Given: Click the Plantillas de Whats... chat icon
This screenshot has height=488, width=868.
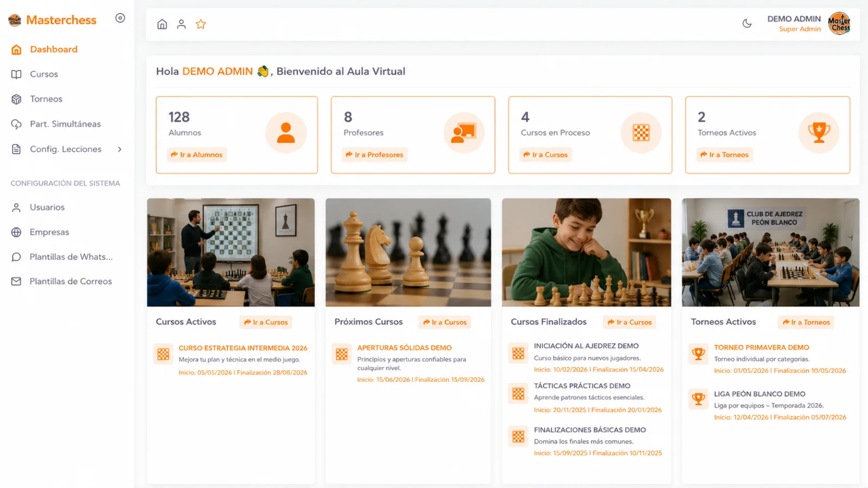Looking at the screenshot, I should click(16, 257).
